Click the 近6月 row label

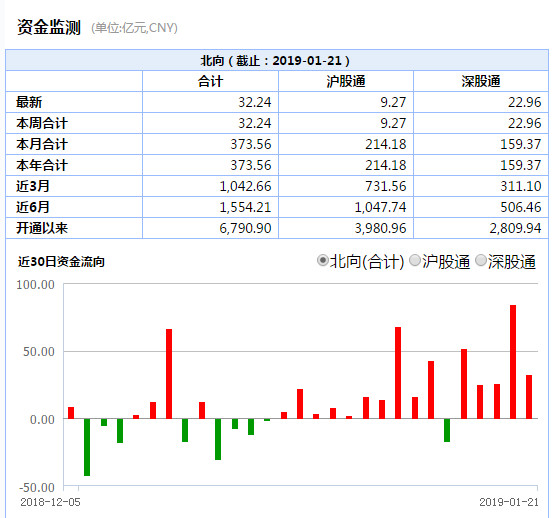(32, 207)
